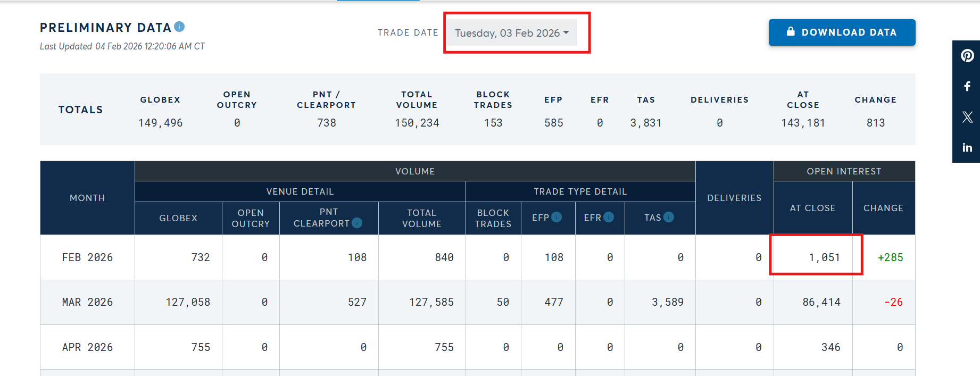Click the -26 change value
Screen dimensions: 980x376
893,302
